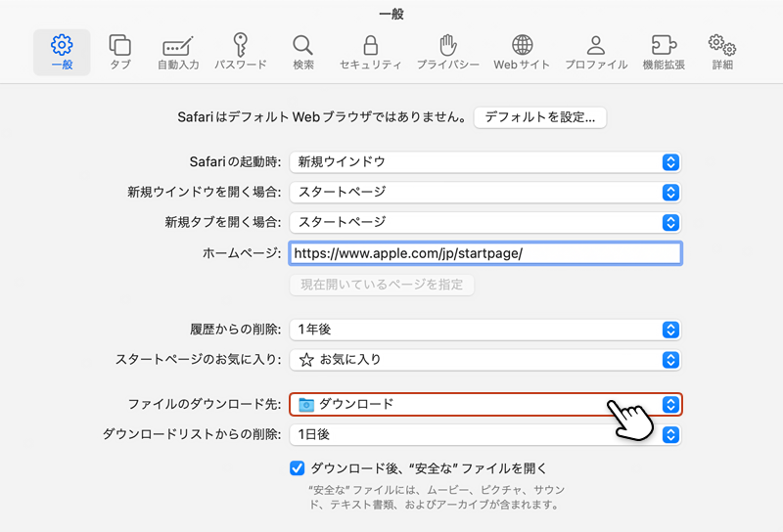Open the 履歴からの削除 dropdown
Image resolution: width=783 pixels, height=532 pixels.
tap(485, 330)
